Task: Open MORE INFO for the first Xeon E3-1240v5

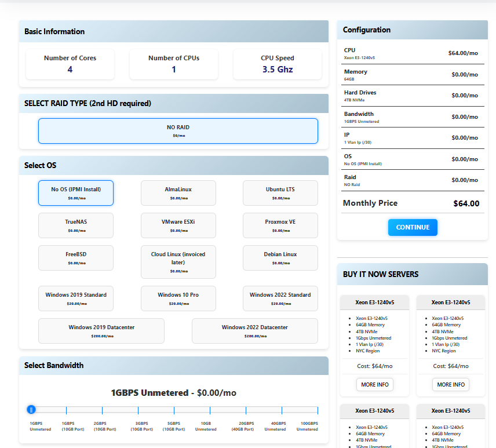Action: tap(374, 384)
